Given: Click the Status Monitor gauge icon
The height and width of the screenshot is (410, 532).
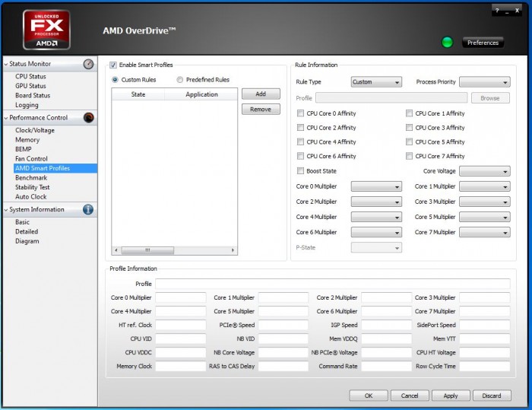Looking at the screenshot, I should (88, 64).
